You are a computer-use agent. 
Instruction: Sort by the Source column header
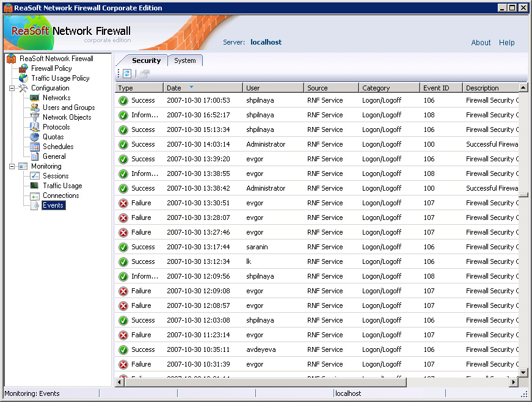[331, 88]
